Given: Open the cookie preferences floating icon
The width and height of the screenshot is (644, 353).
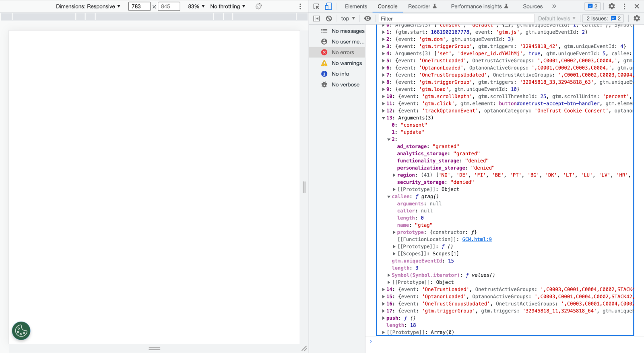Looking at the screenshot, I should (x=21, y=331).
